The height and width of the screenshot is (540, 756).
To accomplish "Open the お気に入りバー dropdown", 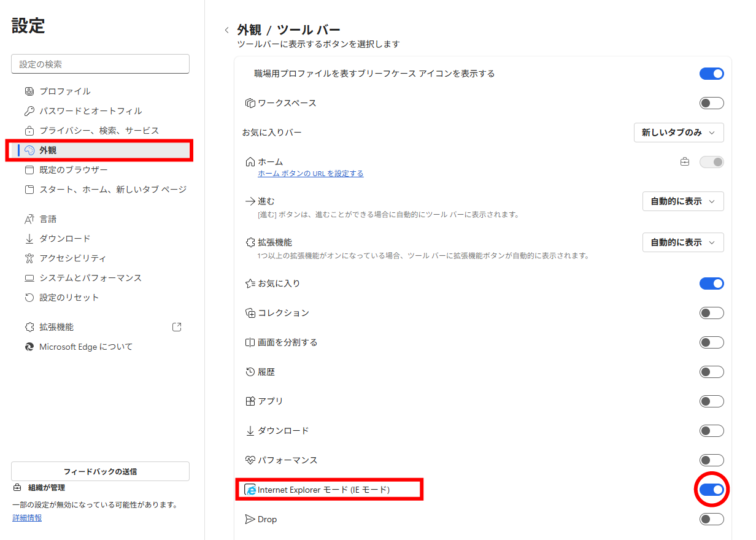I will 679,133.
